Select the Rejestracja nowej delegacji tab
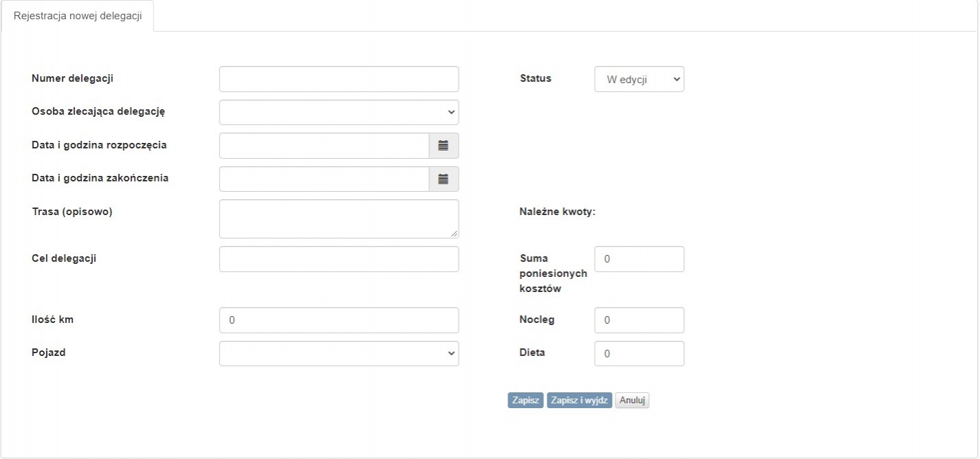The image size is (980, 459). (x=78, y=16)
